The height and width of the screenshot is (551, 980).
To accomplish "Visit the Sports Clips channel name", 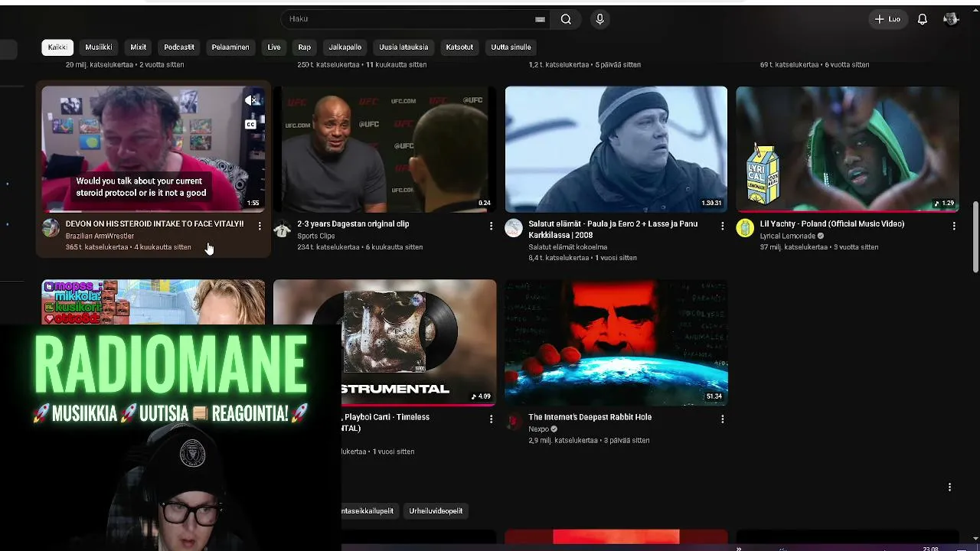I will click(x=316, y=236).
